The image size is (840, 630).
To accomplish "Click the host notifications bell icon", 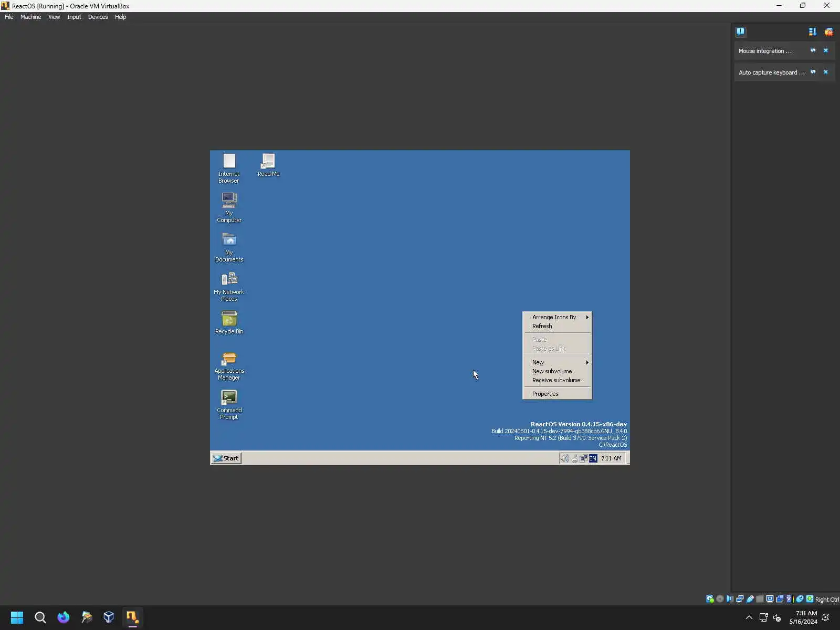I will click(826, 617).
